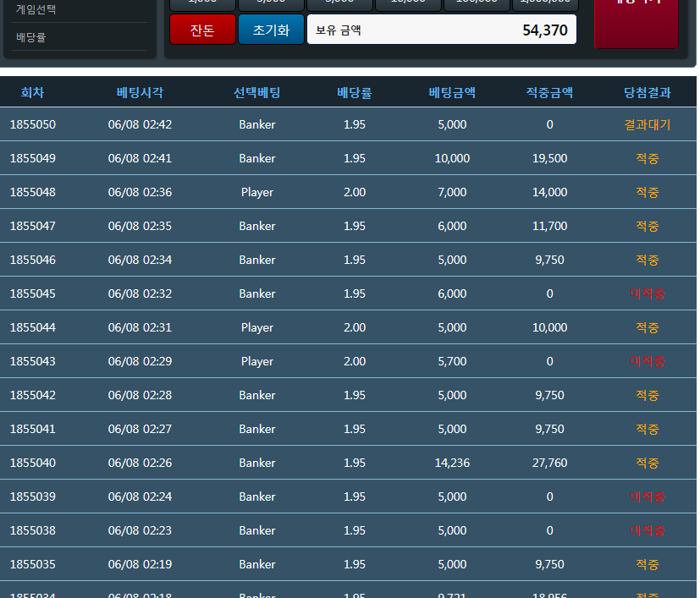Click the 27,760 winning amount
Screen dimensions: 700x598
coord(549,463)
